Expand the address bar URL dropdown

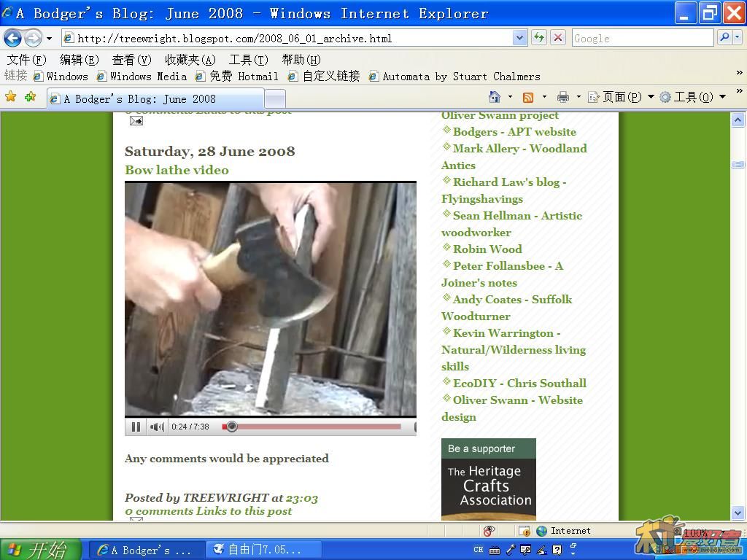[x=519, y=38]
